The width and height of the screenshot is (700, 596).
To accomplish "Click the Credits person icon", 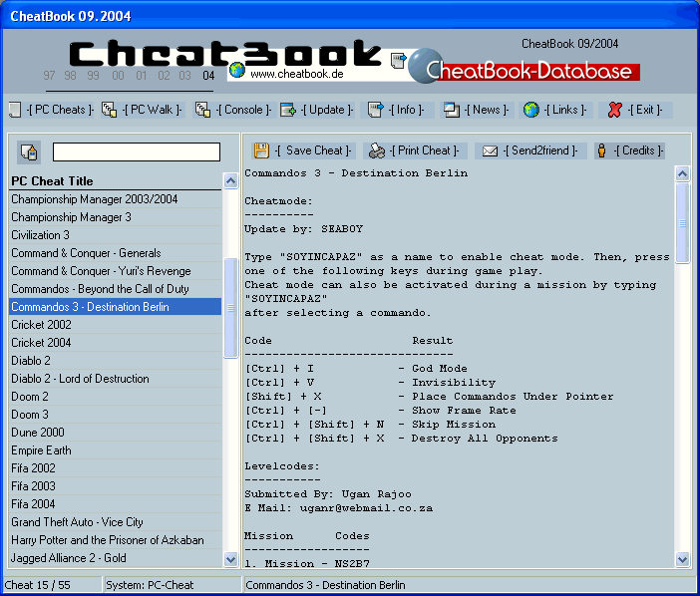I will (602, 150).
